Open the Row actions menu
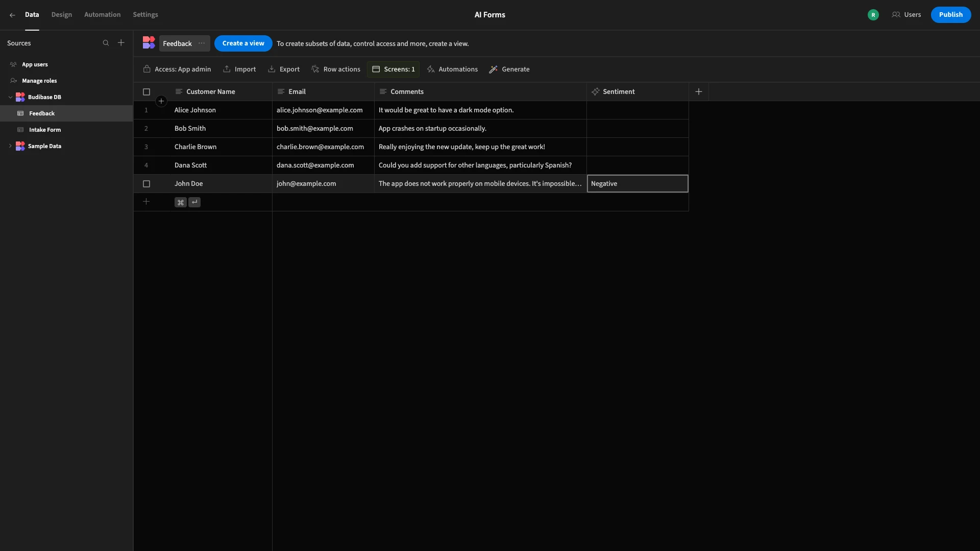The image size is (980, 551). pyautogui.click(x=336, y=69)
